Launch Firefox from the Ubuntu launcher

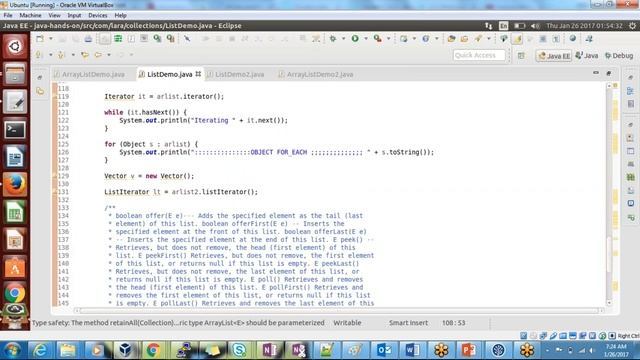[x=15, y=184]
